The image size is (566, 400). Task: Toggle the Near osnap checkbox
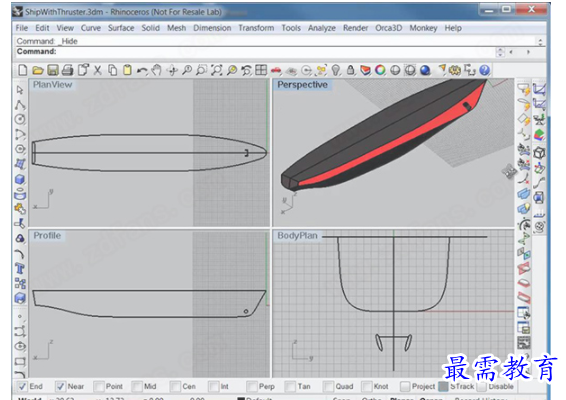click(x=60, y=386)
